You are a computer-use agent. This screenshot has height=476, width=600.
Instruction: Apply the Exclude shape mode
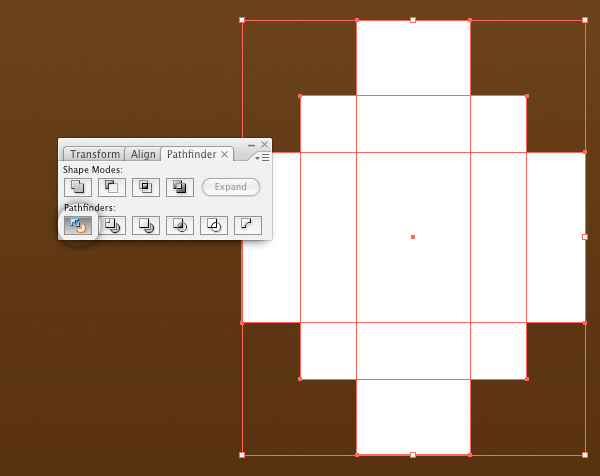[180, 187]
